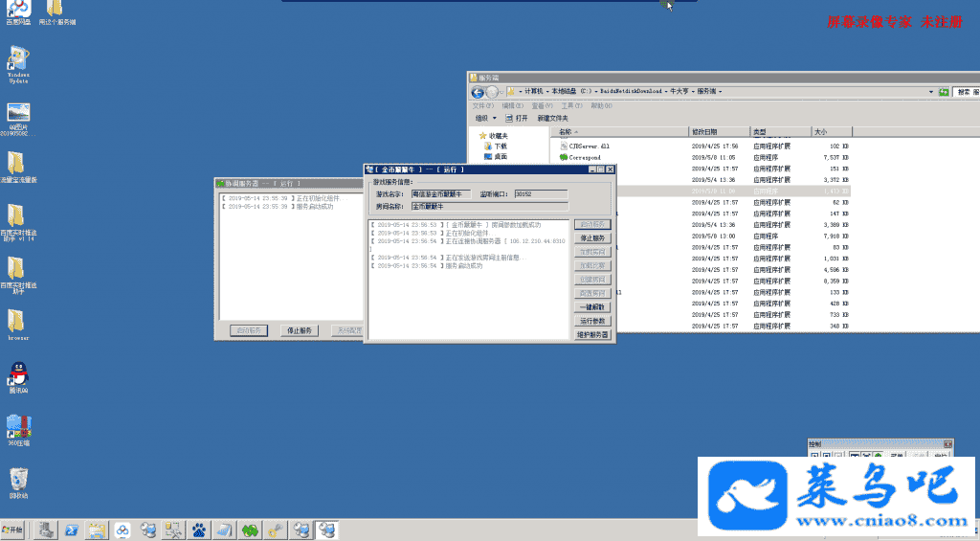Select the Correspond application file
The image size is (980, 541).
pos(584,157)
